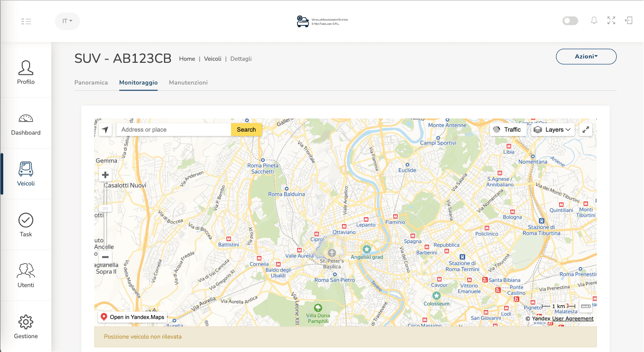Focus the Address or place search field
This screenshot has width=644, height=352.
tap(174, 130)
